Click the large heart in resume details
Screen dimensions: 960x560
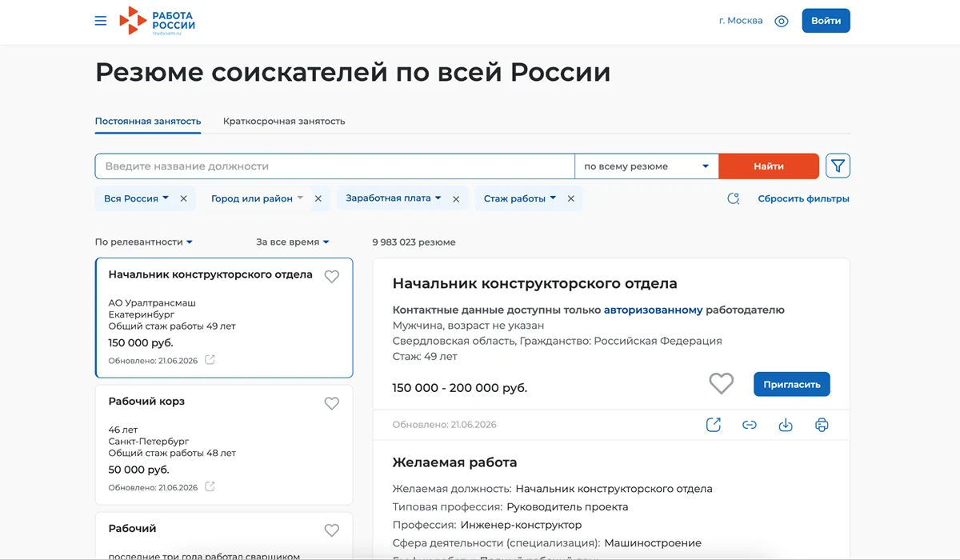[721, 384]
